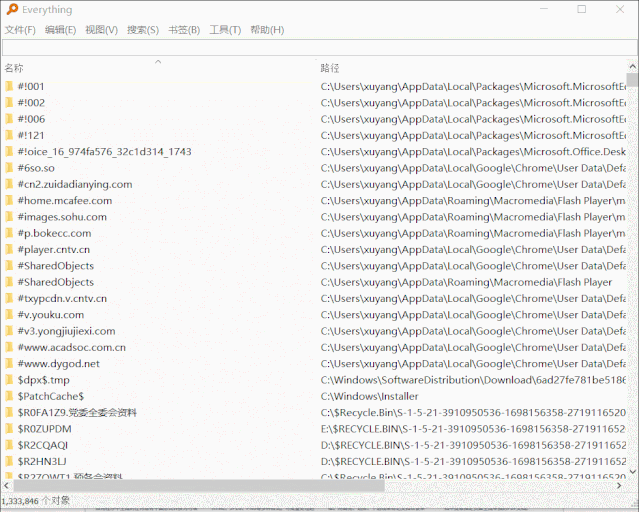Viewport: 639px width, 512px height.
Task: Click the vertical scrollbar up arrow
Action: pyautogui.click(x=632, y=66)
